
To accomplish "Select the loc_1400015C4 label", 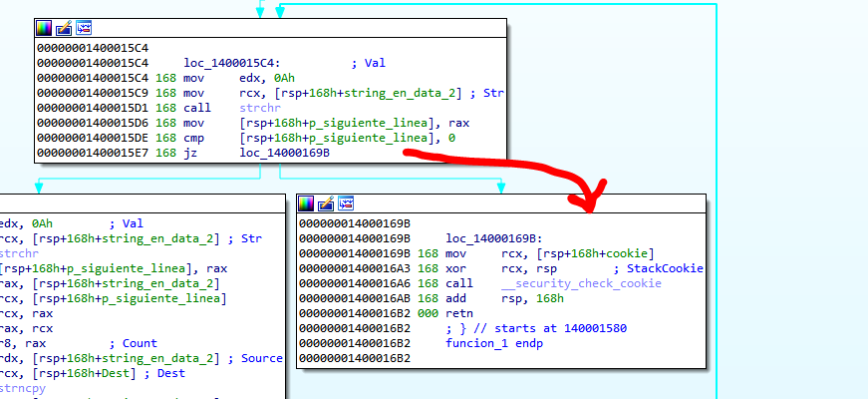I will coord(228,63).
